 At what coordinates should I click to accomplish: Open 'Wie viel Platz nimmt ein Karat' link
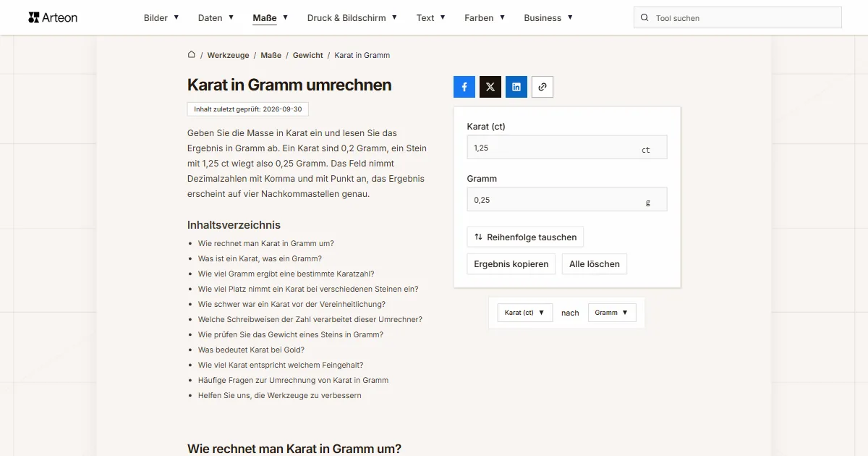tap(308, 289)
